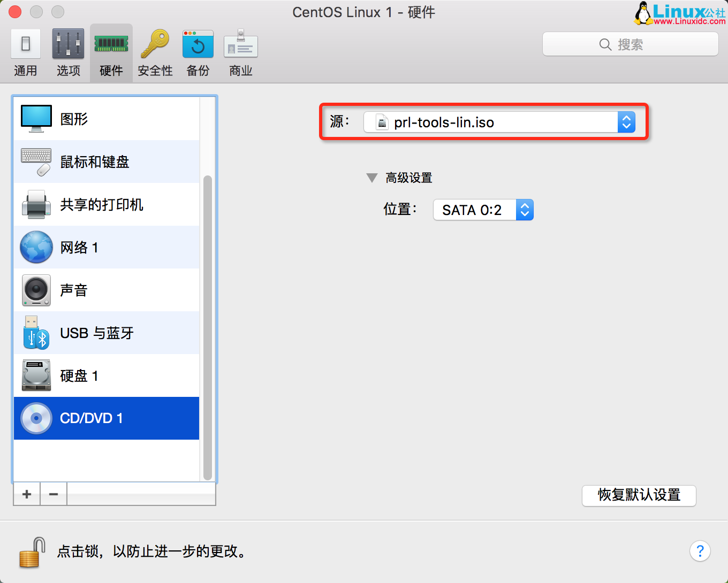Select the CD/DVD 1 row label
The height and width of the screenshot is (583, 728).
(x=92, y=418)
